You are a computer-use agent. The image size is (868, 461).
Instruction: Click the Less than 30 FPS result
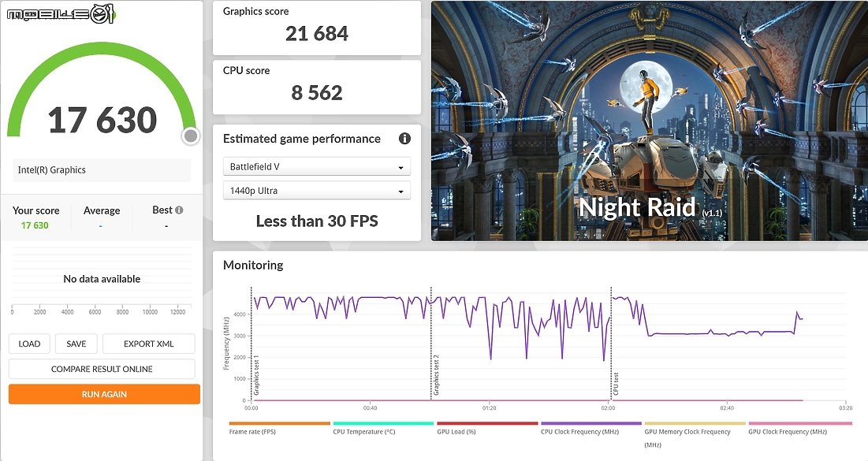(317, 221)
